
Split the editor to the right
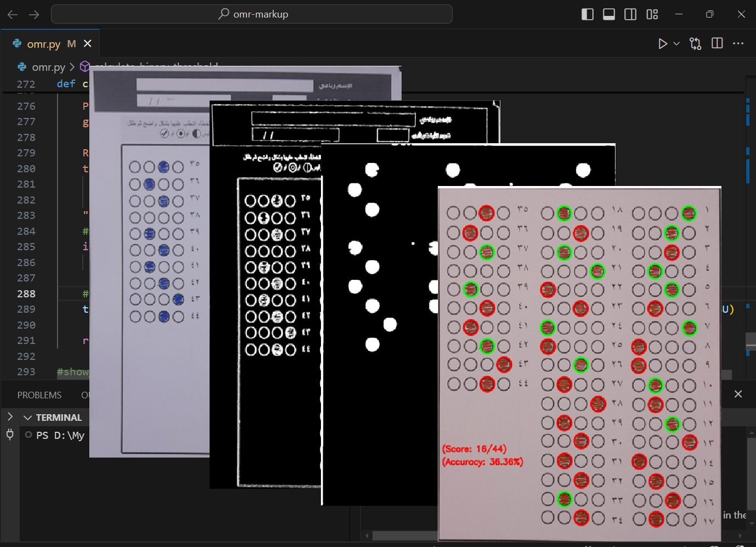point(717,43)
